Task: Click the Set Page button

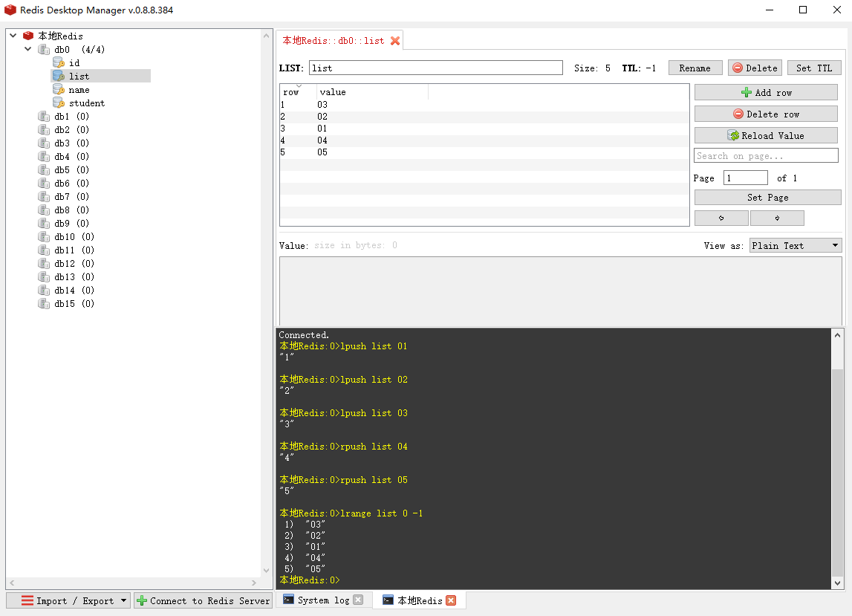Action: [x=768, y=198]
